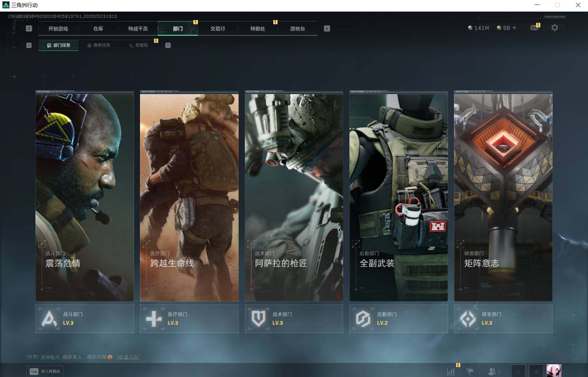Open the flags icon in bottom bar
The image size is (588, 377).
click(470, 371)
